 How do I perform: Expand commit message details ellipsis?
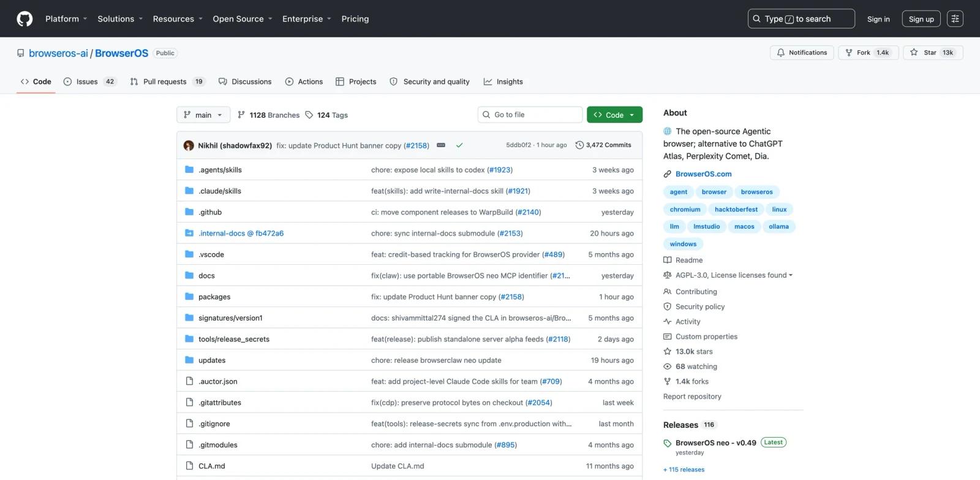click(x=441, y=145)
